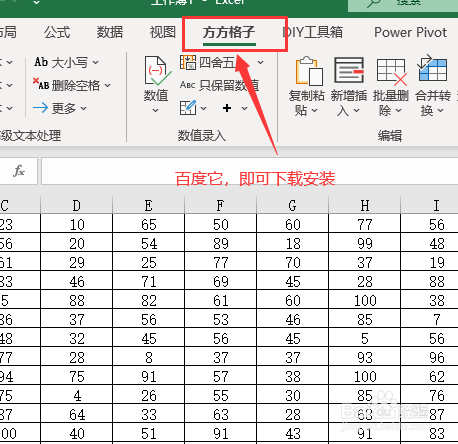Viewport: 458px width, 444px height.
Task: Switch to the 数据 tab
Action: tap(110, 32)
